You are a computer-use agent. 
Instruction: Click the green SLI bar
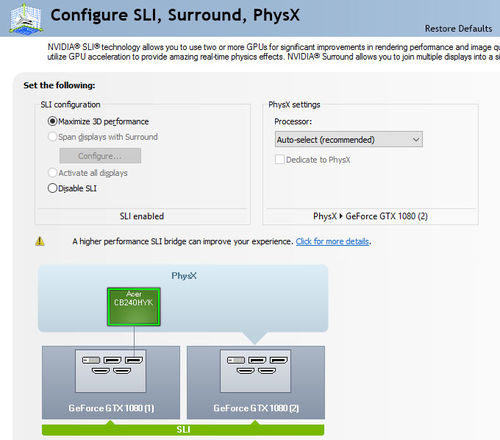click(183, 429)
